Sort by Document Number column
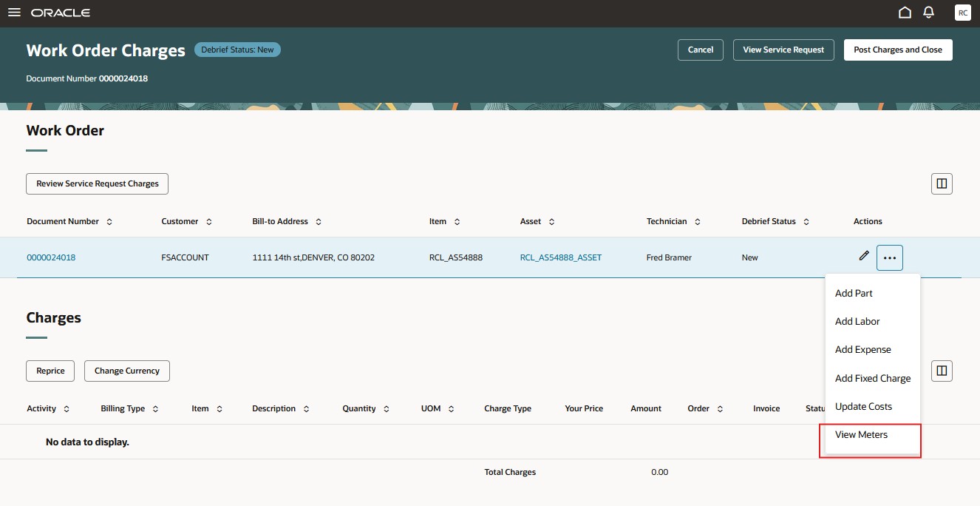 click(x=109, y=221)
